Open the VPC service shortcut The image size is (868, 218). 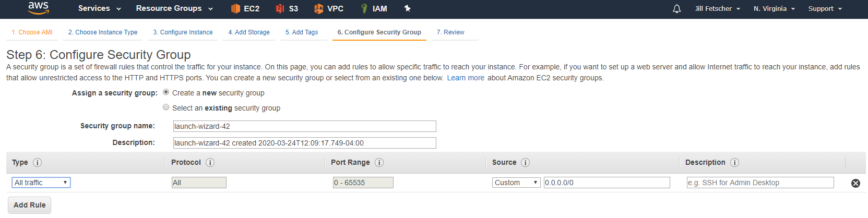click(x=328, y=8)
